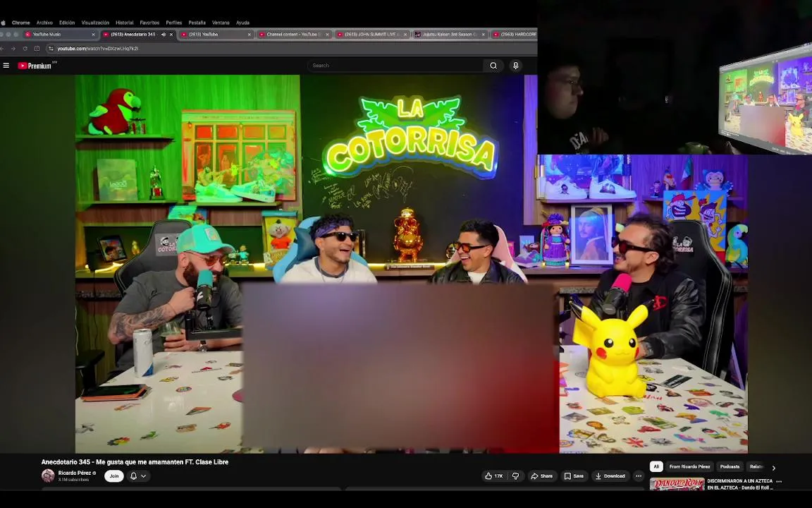The width and height of the screenshot is (812, 508).
Task: Click the La Cotorrisa video player
Action: [411, 264]
